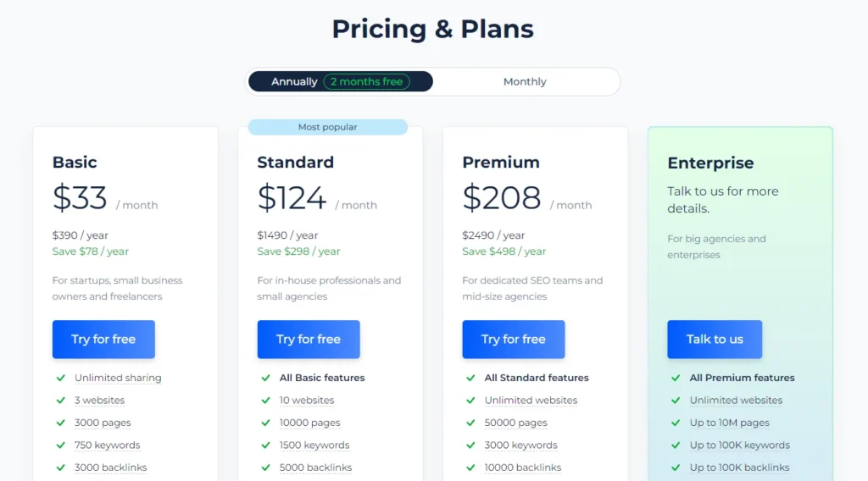This screenshot has height=481, width=868.
Task: Switch billing to Monthly
Action: pyautogui.click(x=525, y=82)
